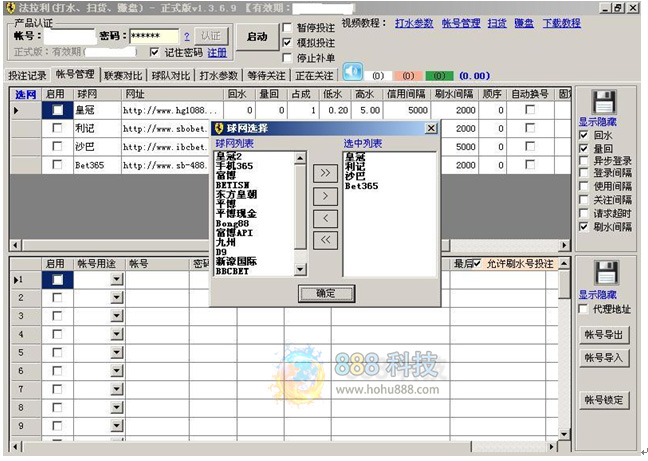Open the 帐号用途 dropdown in row 6
The width and height of the screenshot is (648, 461).
pyautogui.click(x=117, y=371)
